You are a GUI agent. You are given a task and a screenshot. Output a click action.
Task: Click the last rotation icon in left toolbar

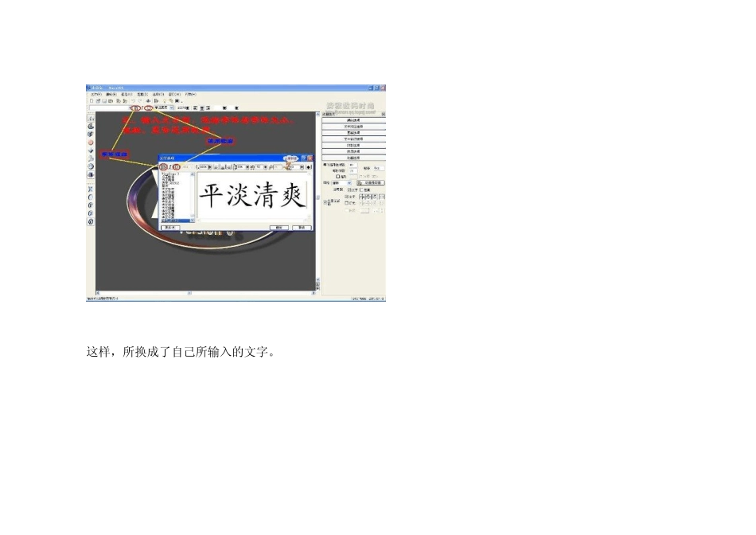[x=91, y=221]
